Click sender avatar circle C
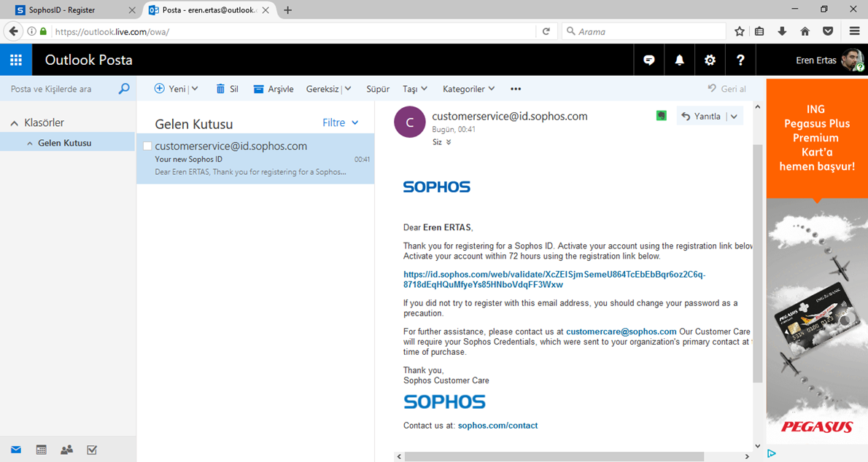 410,122
